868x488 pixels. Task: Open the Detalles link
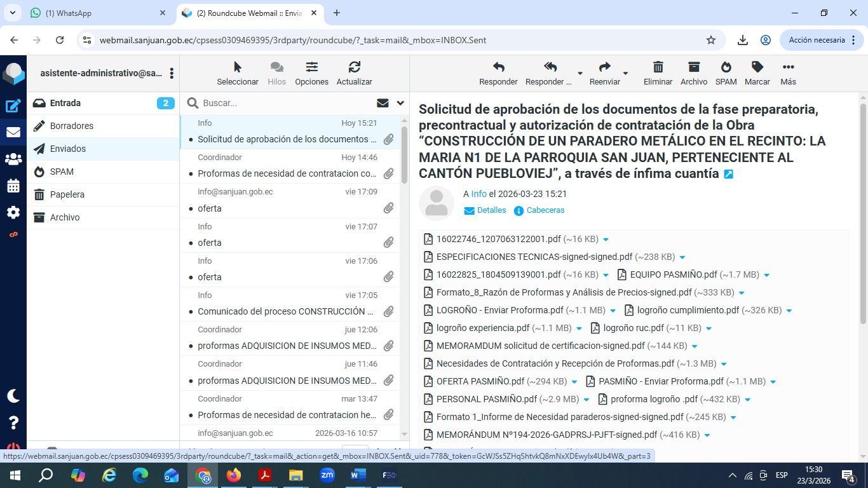click(491, 210)
